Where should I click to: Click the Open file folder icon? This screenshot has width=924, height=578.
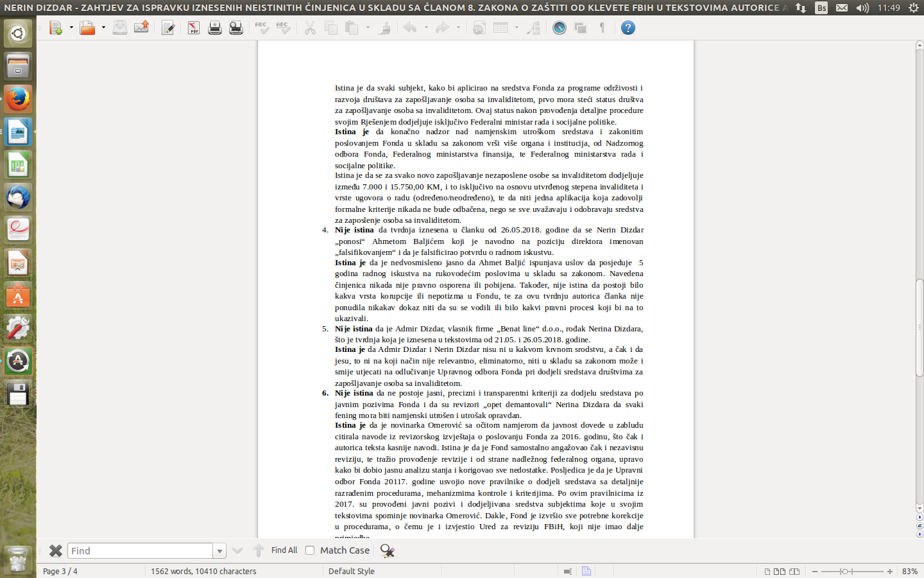click(87, 28)
